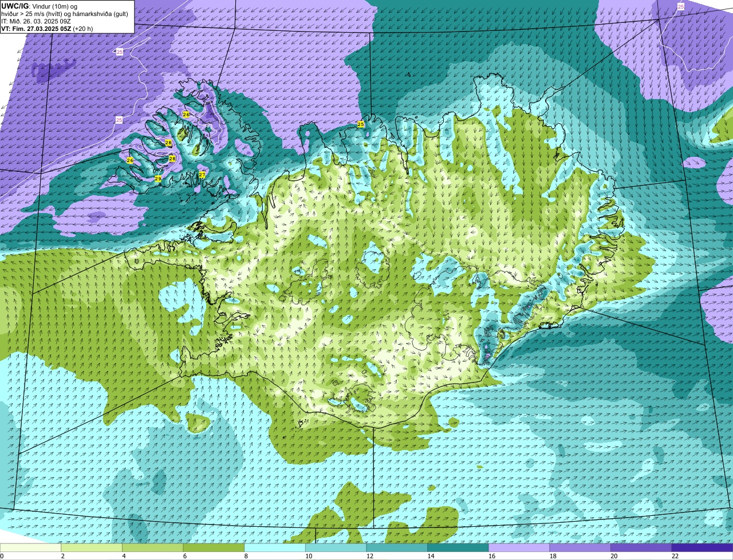The image size is (733, 560).
Task: Click the legend scale label "6"
Action: click(185, 556)
